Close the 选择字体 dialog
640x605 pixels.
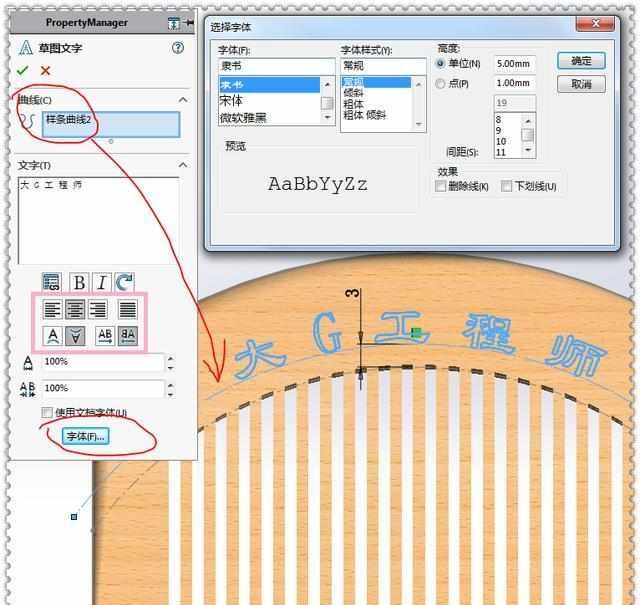tap(595, 23)
